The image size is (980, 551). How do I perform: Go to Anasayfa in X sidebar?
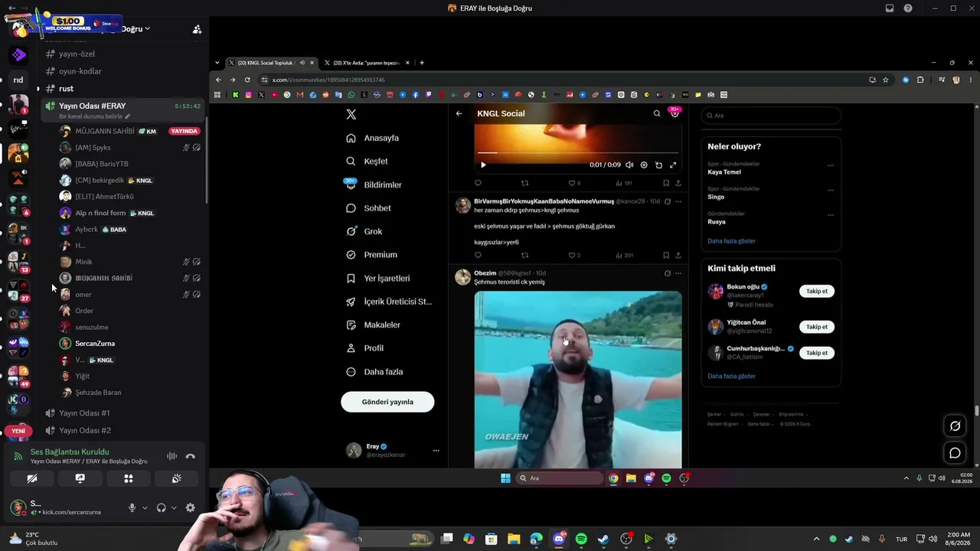(x=373, y=138)
